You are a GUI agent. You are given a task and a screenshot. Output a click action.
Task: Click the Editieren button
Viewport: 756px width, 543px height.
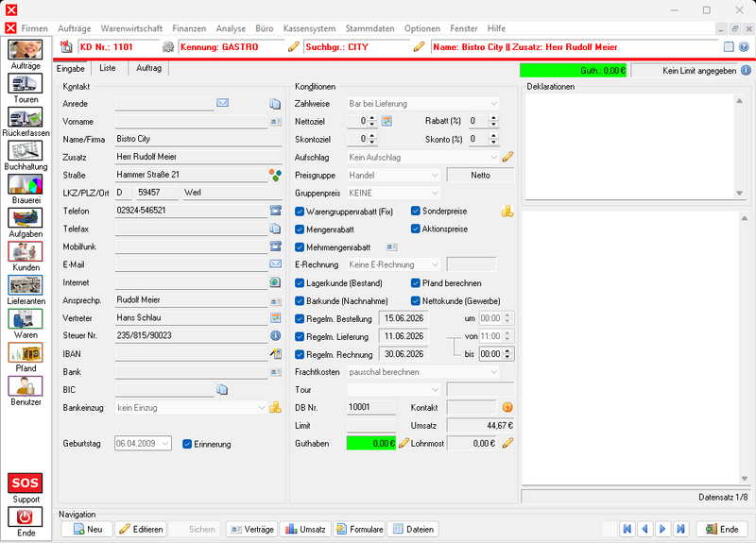pos(141,529)
